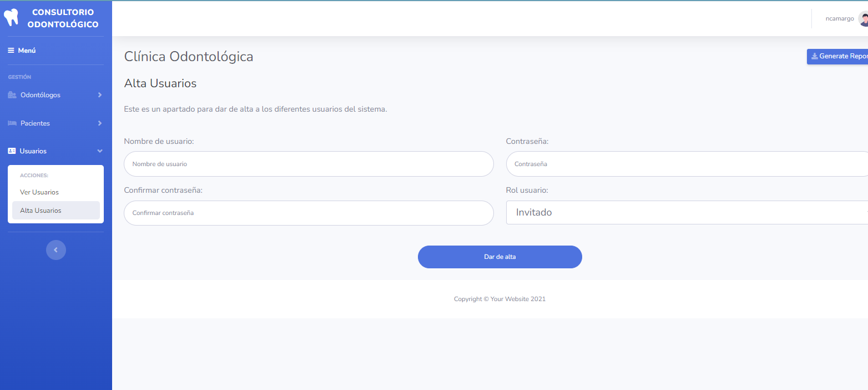Viewport: 868px width, 390px height.
Task: Expand the Pacientes chevron
Action: click(x=100, y=123)
